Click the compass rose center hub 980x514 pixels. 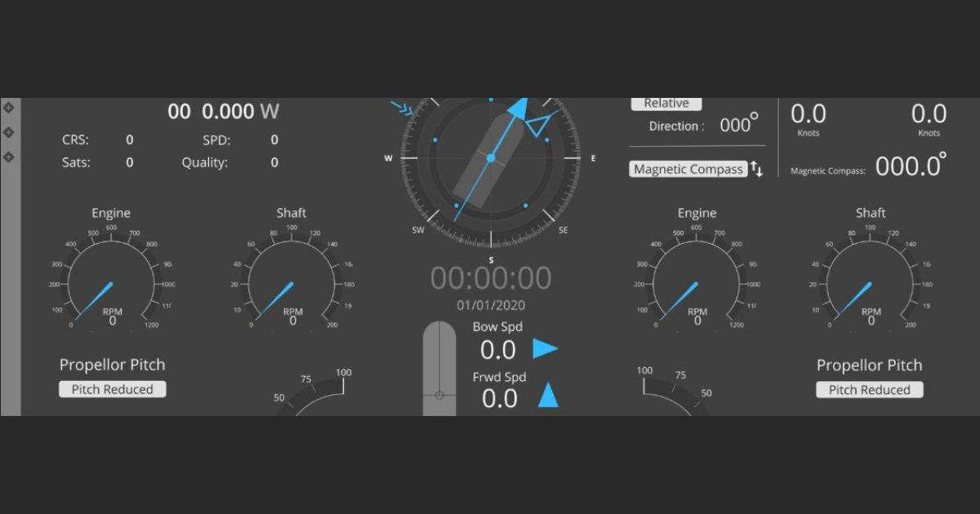coord(491,159)
